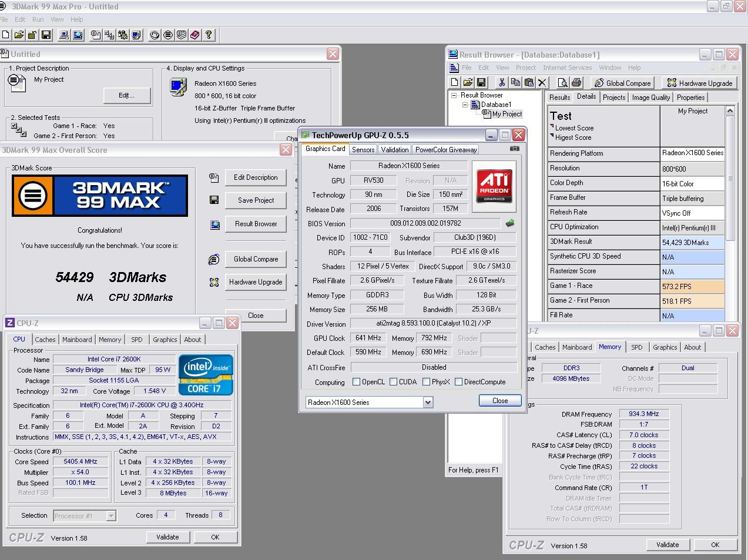Open Print Preview in Result Browser toolbar
The height and width of the screenshot is (560, 748).
pyautogui.click(x=562, y=83)
